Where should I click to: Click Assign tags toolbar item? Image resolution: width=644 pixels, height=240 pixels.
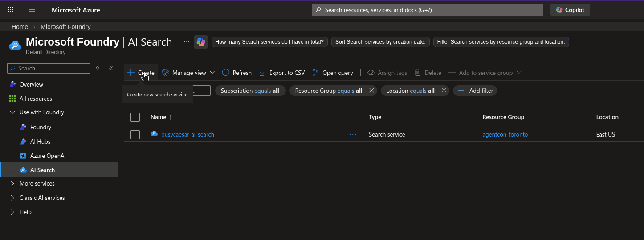pos(387,73)
